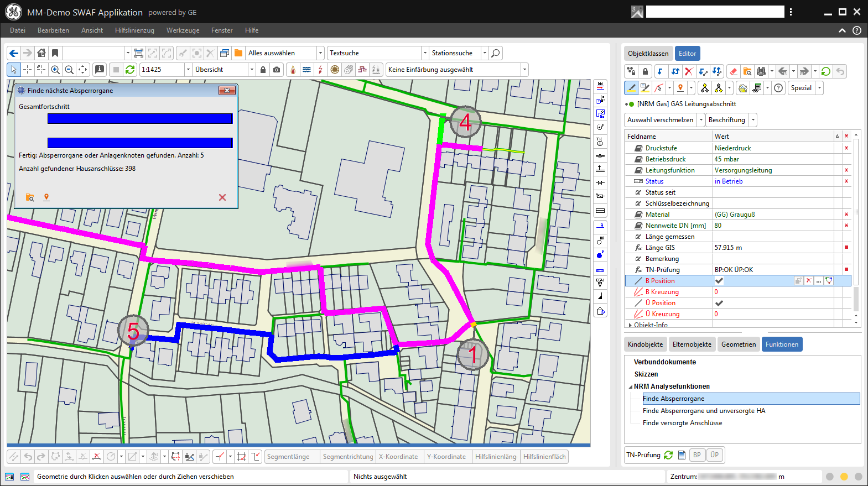This screenshot has width=868, height=486.
Task: Open the map scale 1:1425 dropdown
Action: click(x=188, y=70)
